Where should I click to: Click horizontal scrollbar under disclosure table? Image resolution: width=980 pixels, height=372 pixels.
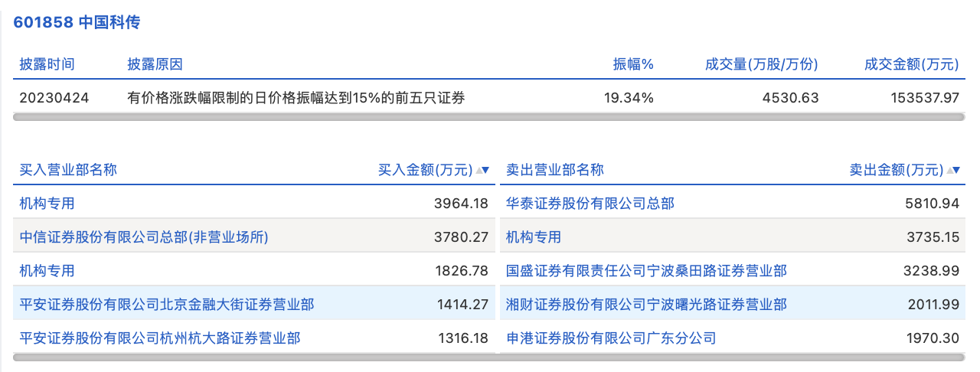[x=490, y=117]
